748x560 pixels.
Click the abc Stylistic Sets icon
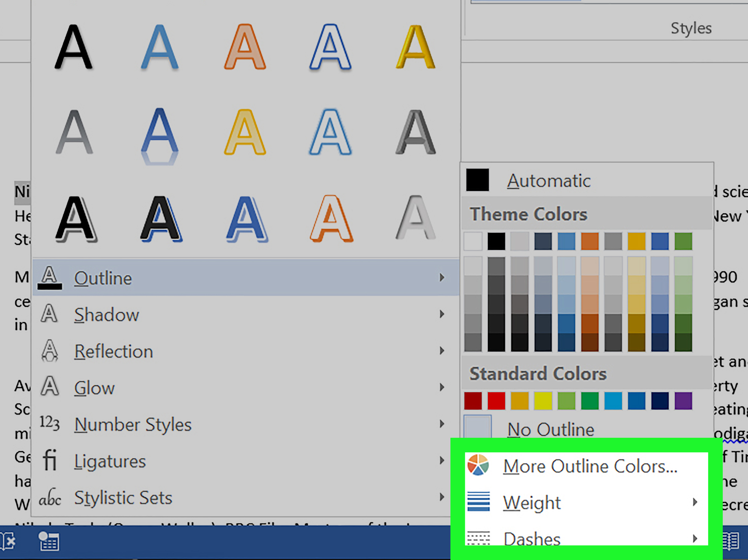pos(50,498)
